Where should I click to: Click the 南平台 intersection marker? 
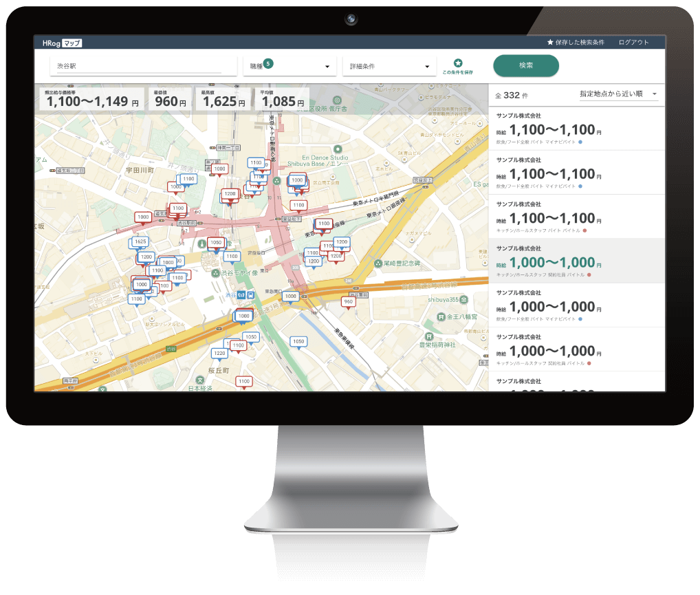[x=71, y=380]
